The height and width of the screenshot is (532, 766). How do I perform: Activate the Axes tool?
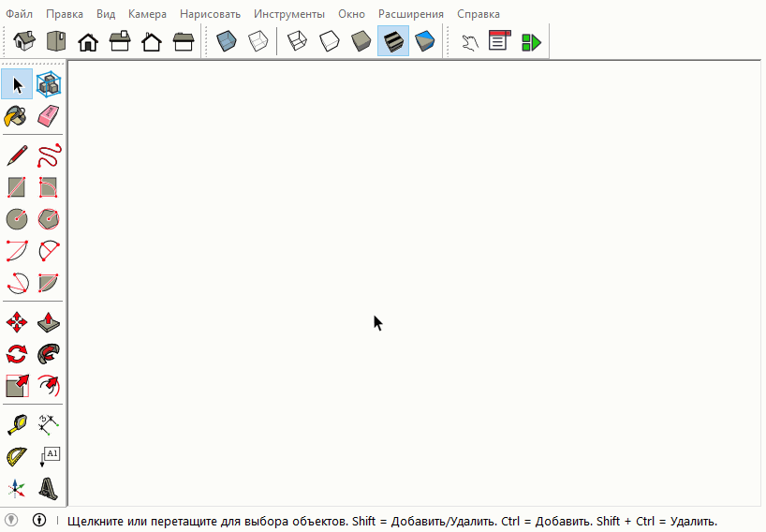(16, 489)
